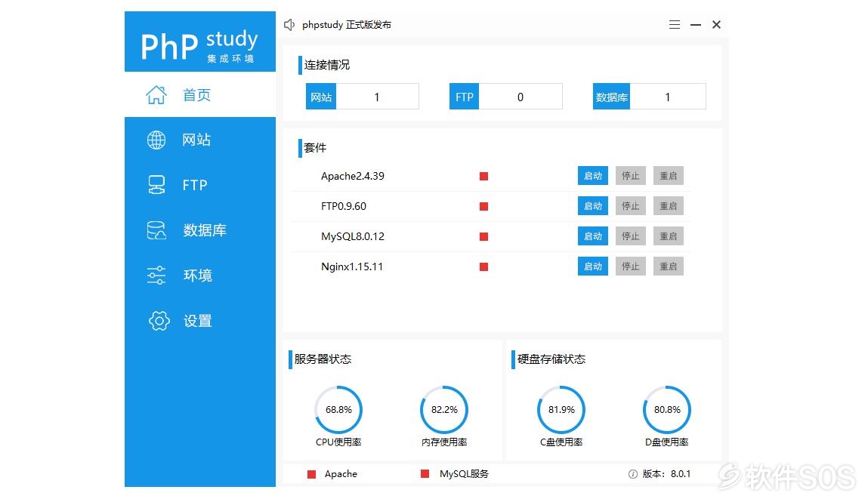Restart Nginx1.15.11 with the 重启 button
Viewport: 868px width, 499px height.
668,266
